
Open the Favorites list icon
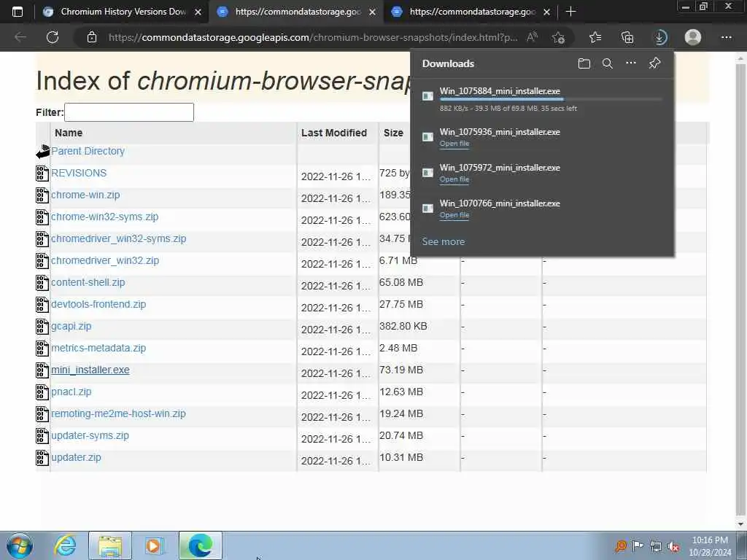(595, 37)
